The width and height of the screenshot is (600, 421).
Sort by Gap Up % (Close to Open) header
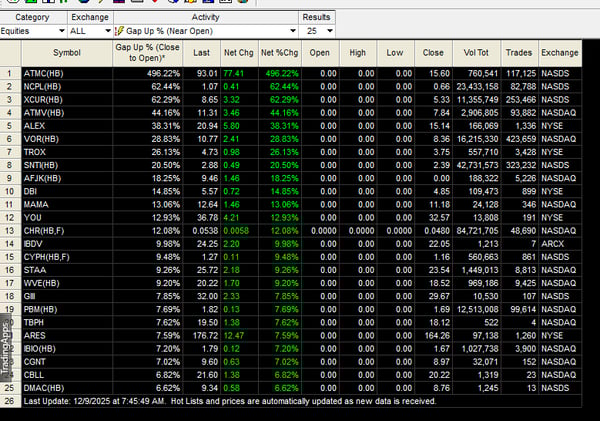pos(147,53)
